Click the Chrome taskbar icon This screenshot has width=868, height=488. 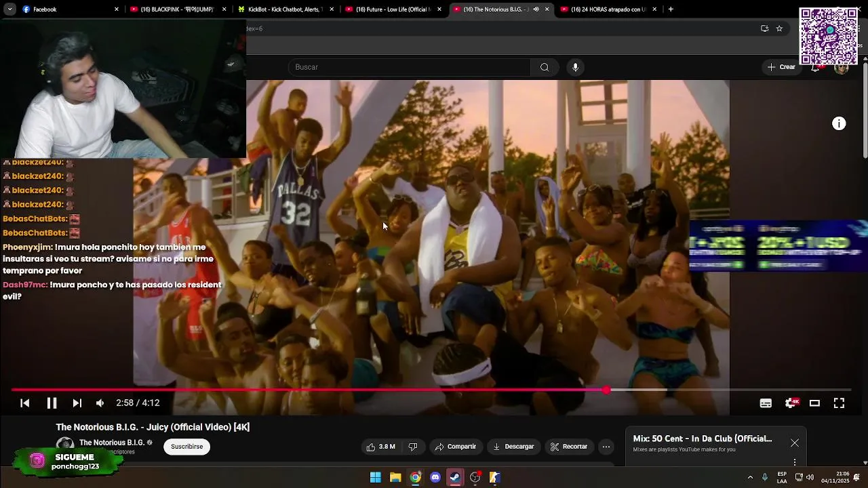coord(415,477)
